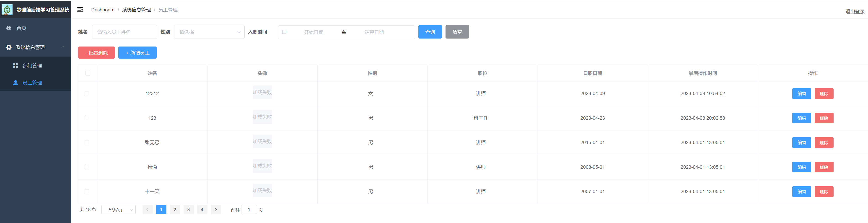Check the row for 123
This screenshot has height=223, width=868.
tap(87, 118)
